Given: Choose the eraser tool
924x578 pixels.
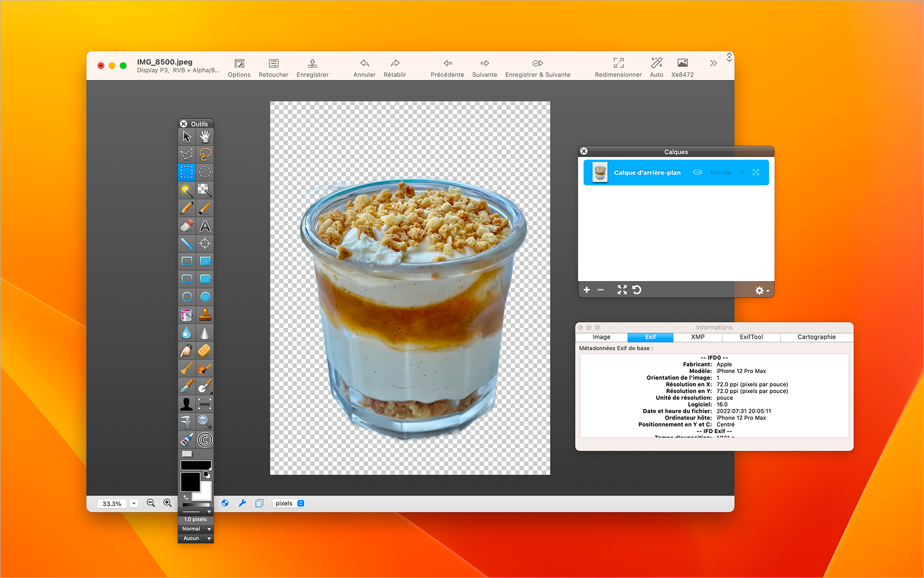Looking at the screenshot, I should (187, 226).
